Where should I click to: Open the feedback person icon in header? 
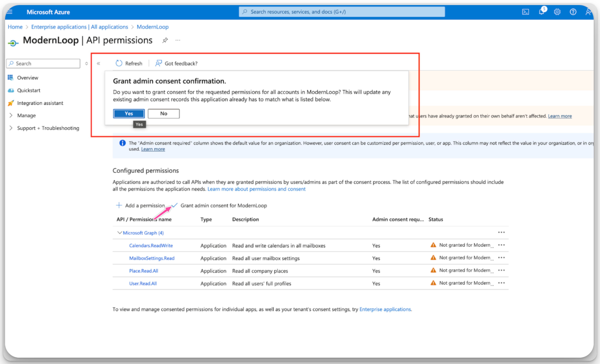tap(588, 12)
